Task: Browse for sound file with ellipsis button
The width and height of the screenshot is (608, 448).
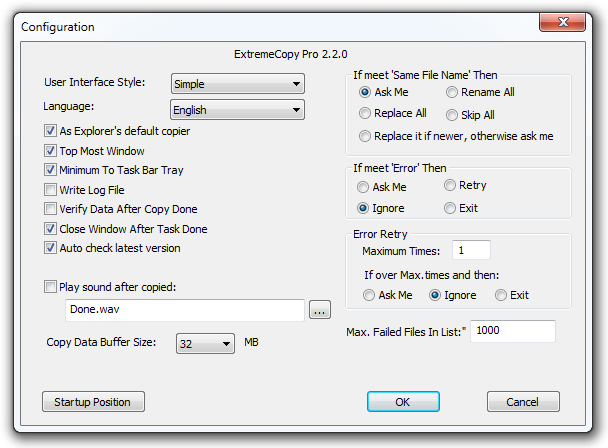Action: pyautogui.click(x=320, y=310)
